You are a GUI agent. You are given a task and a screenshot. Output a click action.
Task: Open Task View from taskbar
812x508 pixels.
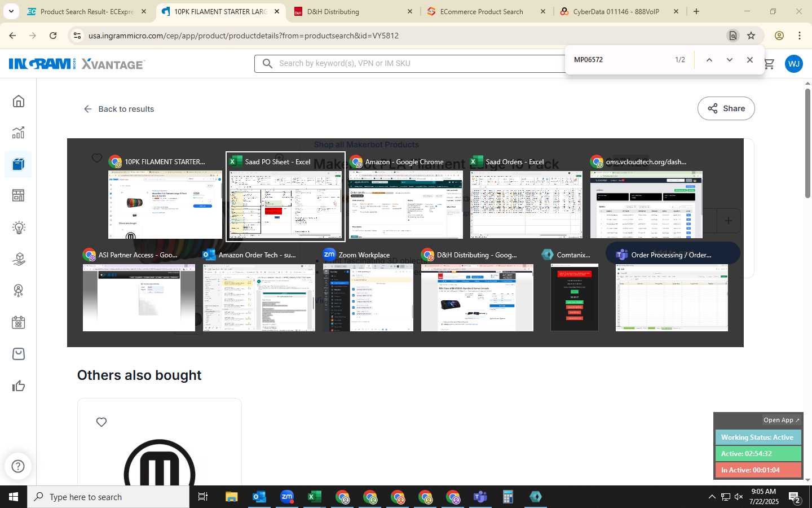pyautogui.click(x=203, y=497)
